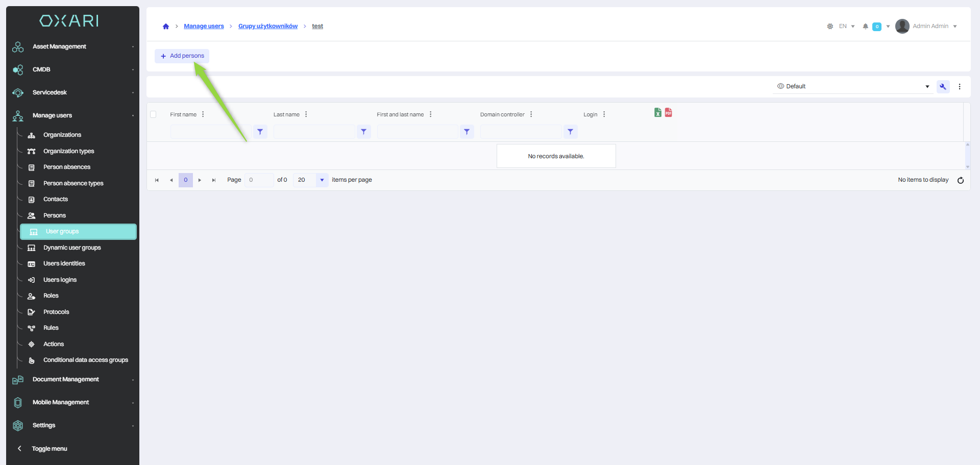This screenshot has height=465, width=980.
Task: Open the notifications bell icon
Action: point(865,27)
